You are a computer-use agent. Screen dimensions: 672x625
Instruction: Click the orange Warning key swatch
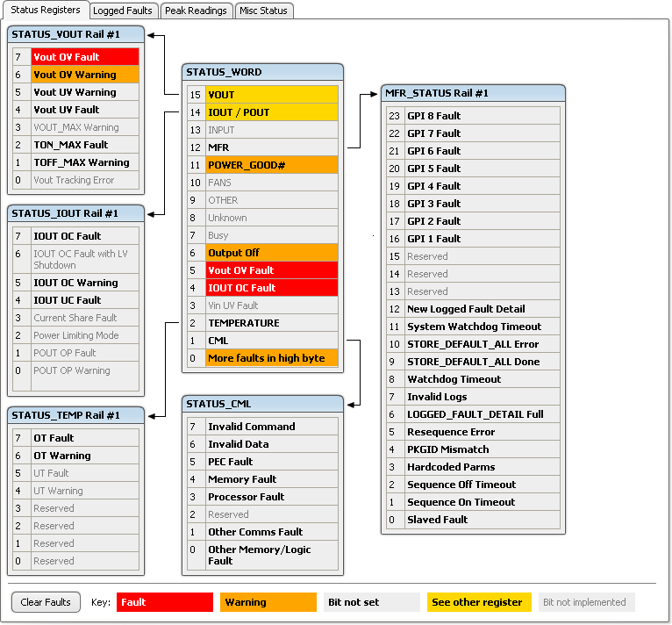[x=268, y=602]
